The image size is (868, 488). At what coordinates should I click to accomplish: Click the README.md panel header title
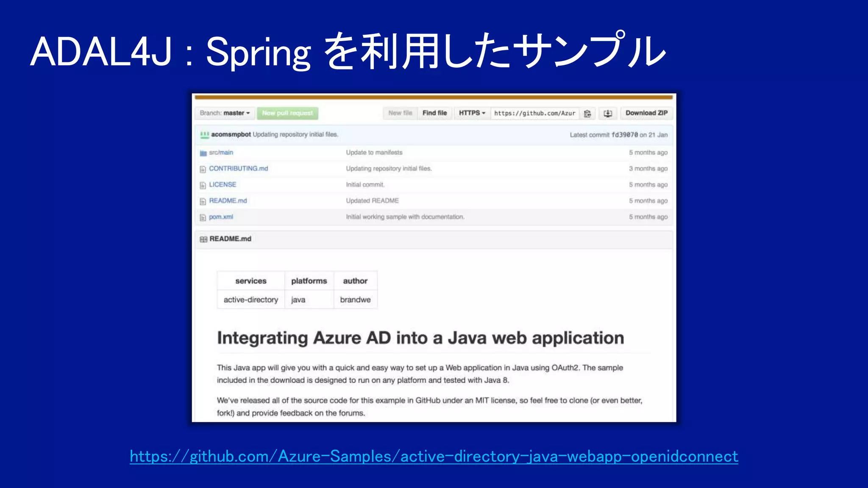pyautogui.click(x=230, y=239)
